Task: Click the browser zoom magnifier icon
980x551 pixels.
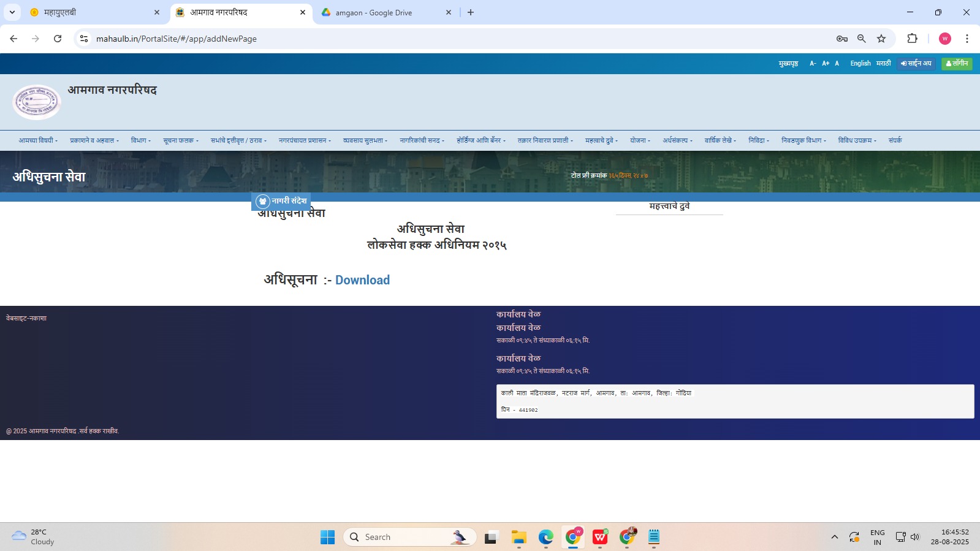Action: click(x=861, y=39)
